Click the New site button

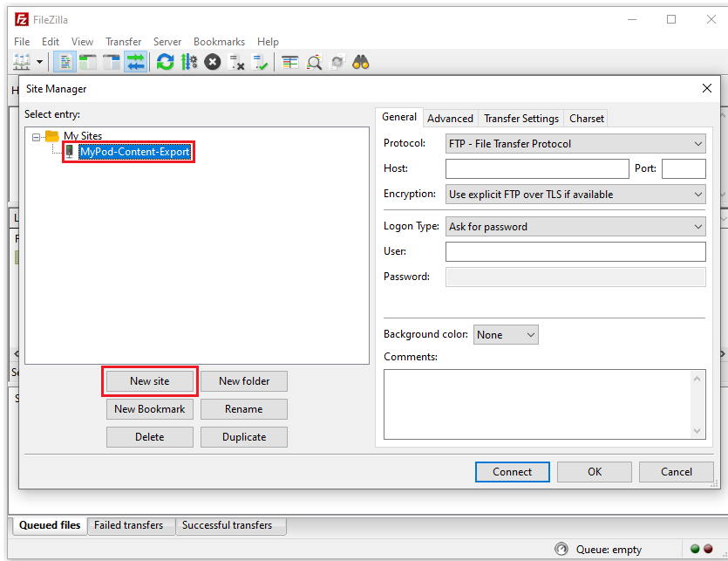pos(149,381)
